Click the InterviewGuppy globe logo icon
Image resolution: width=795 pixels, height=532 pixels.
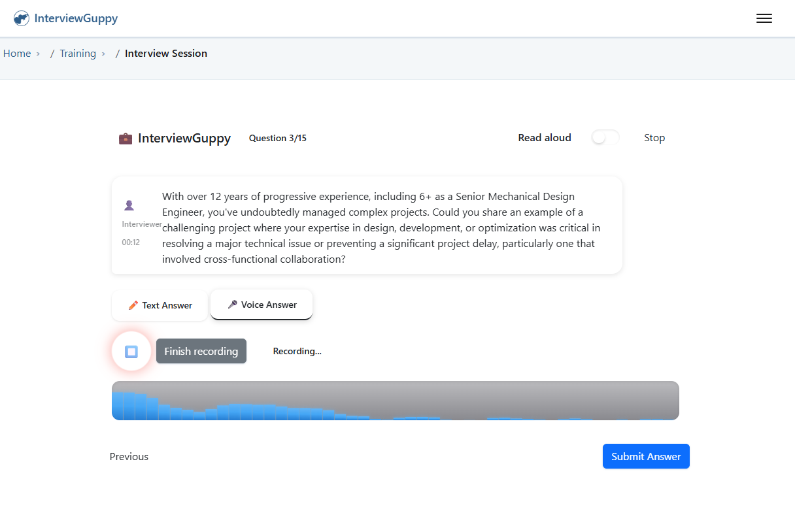21,18
